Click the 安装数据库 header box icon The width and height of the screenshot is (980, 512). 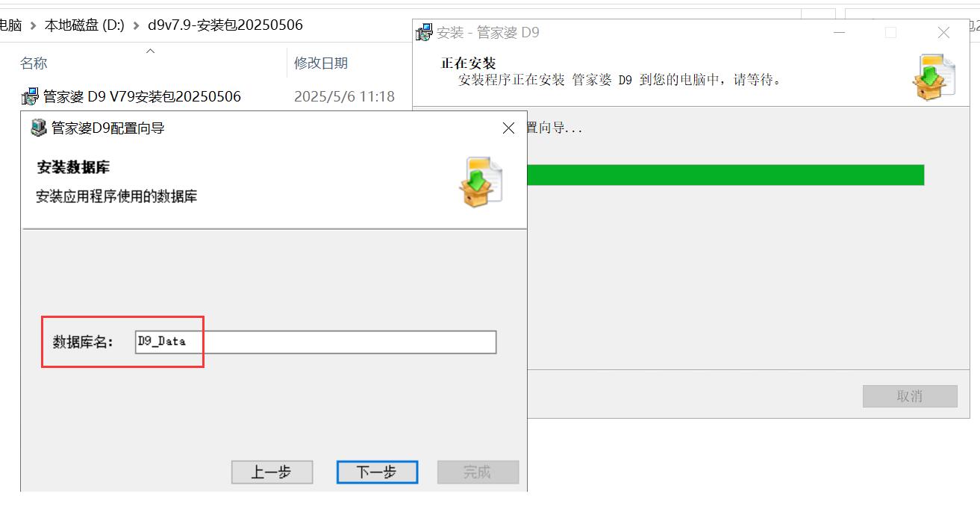[480, 181]
